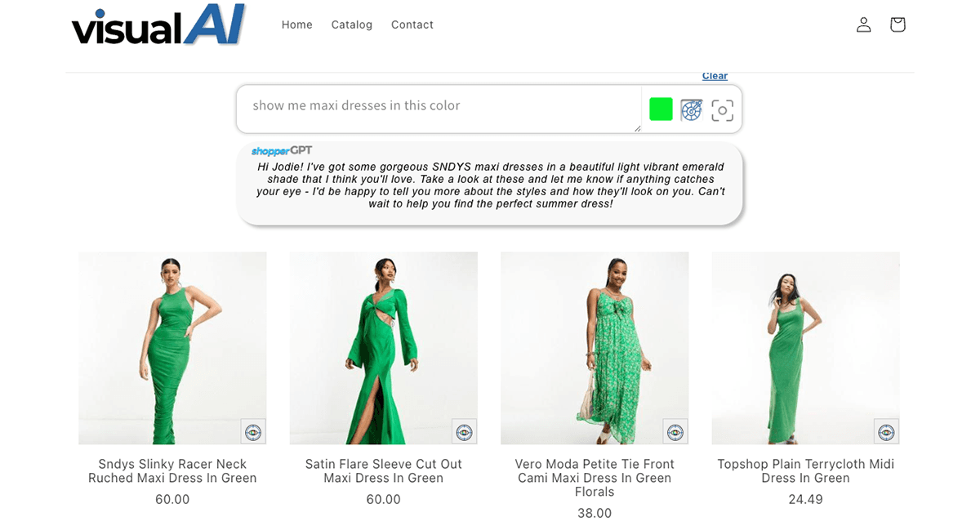Open your account via the person icon

tap(863, 25)
